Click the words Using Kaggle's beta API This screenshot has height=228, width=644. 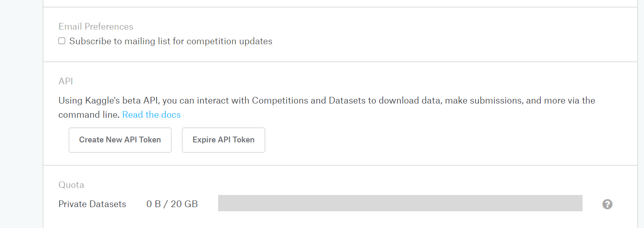109,101
